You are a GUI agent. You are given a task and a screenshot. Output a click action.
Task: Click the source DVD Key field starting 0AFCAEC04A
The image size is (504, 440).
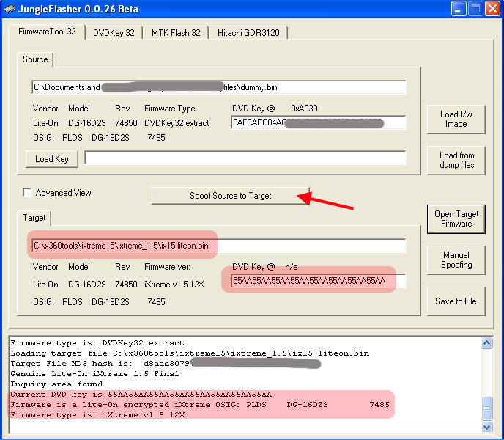click(319, 123)
